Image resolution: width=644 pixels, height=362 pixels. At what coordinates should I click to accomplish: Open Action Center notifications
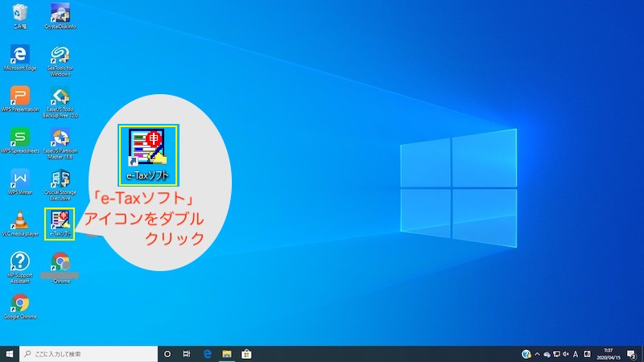(632, 354)
